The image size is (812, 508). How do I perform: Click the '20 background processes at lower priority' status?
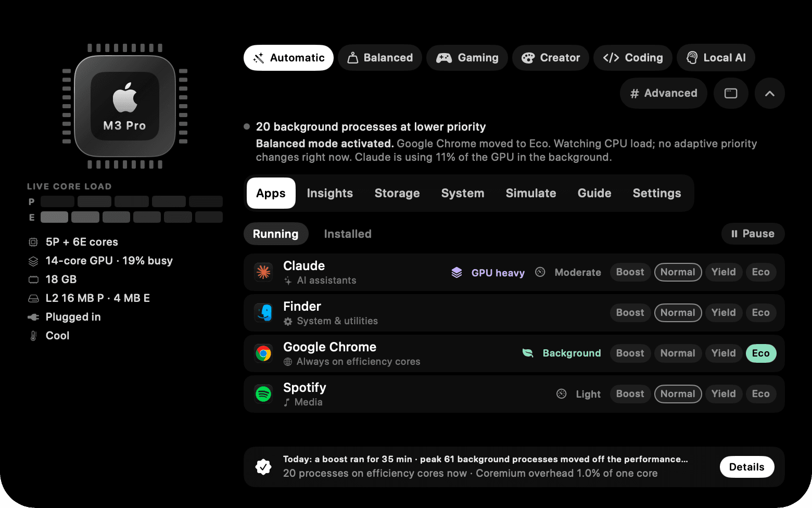(x=371, y=127)
